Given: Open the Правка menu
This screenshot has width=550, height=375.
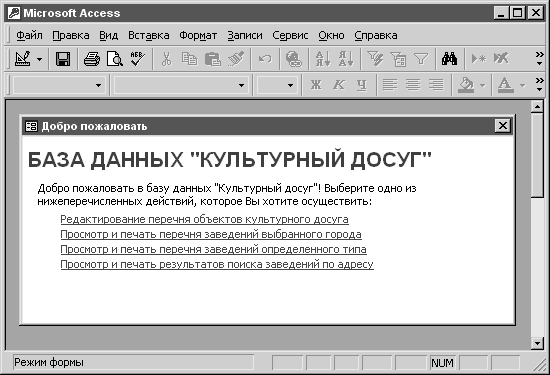Looking at the screenshot, I should coord(71,35).
